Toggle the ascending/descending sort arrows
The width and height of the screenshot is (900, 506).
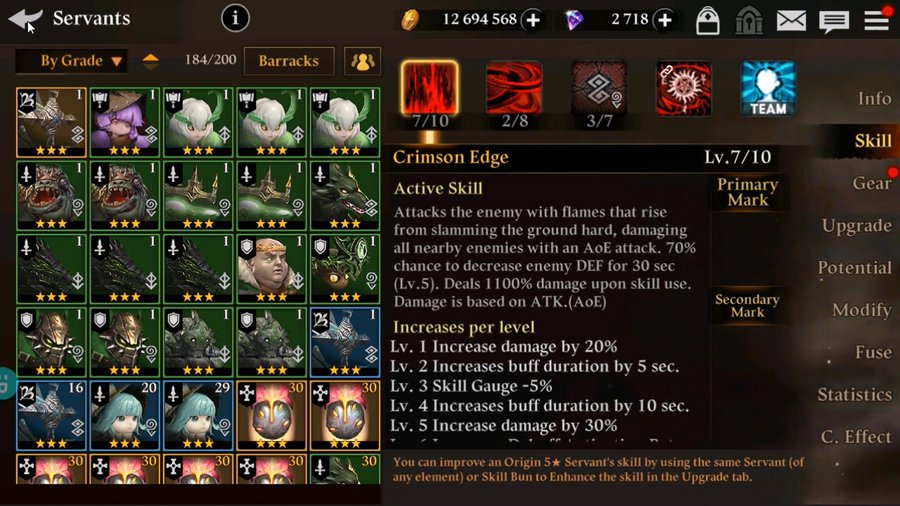tap(150, 61)
